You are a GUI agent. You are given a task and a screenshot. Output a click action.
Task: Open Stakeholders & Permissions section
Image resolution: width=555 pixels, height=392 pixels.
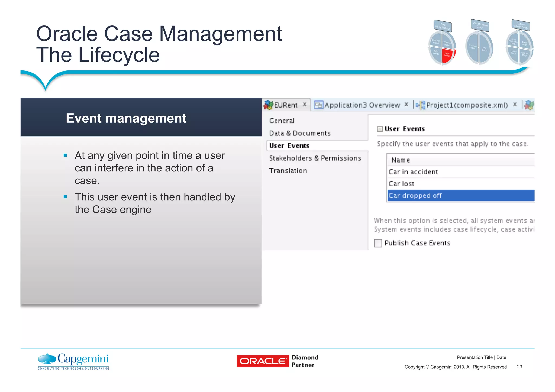315,158
